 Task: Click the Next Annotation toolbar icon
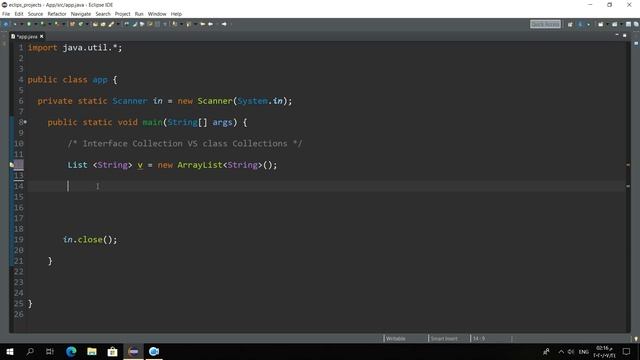coord(175,24)
